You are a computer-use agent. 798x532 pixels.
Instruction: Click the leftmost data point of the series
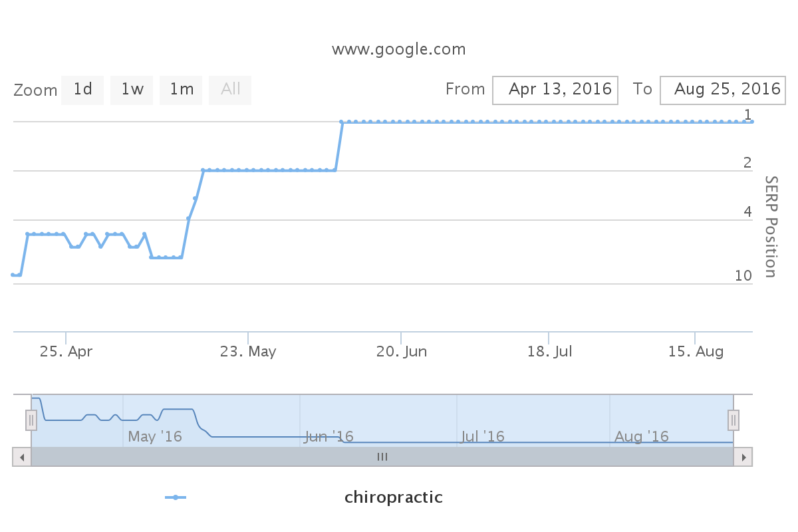point(13,275)
